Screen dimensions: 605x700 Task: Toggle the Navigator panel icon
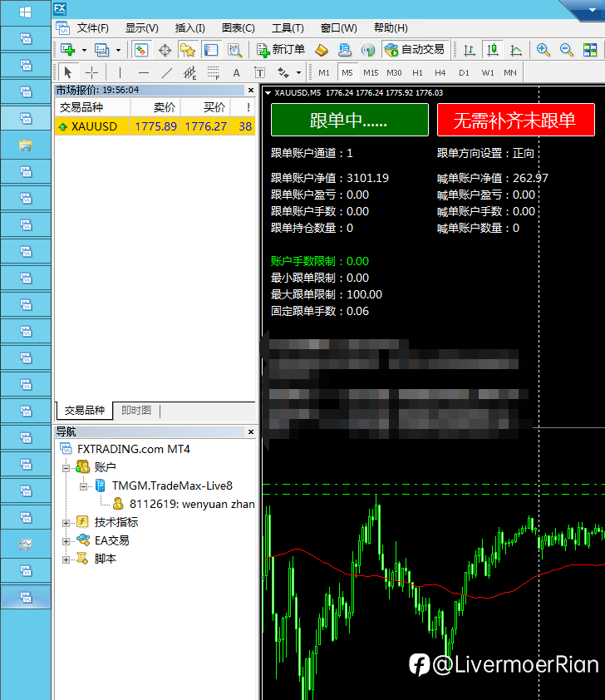click(187, 50)
